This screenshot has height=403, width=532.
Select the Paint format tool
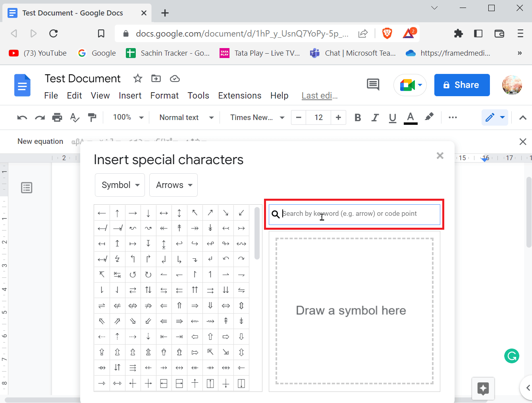coord(92,117)
